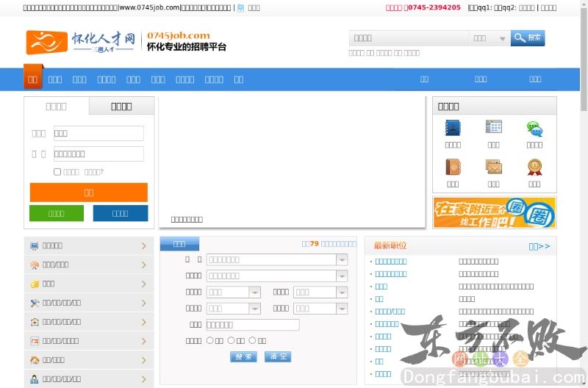Focus the username field in the login box
The height and width of the screenshot is (388, 588).
(98, 134)
